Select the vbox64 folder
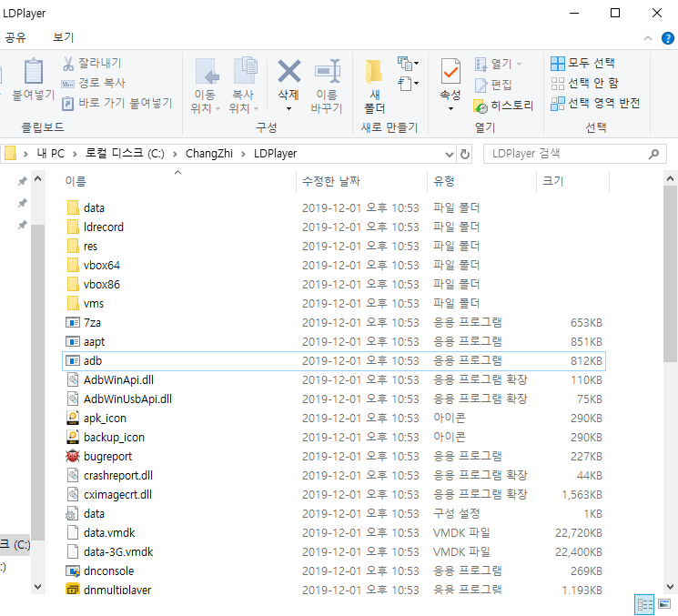Screen dimensions: 678x616 tap(93, 265)
